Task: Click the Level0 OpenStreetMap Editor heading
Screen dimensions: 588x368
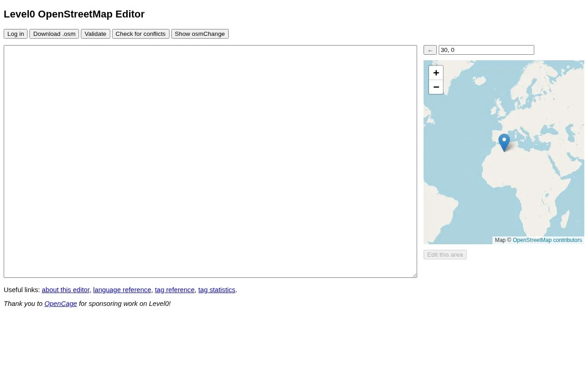Action: pyautogui.click(x=74, y=14)
